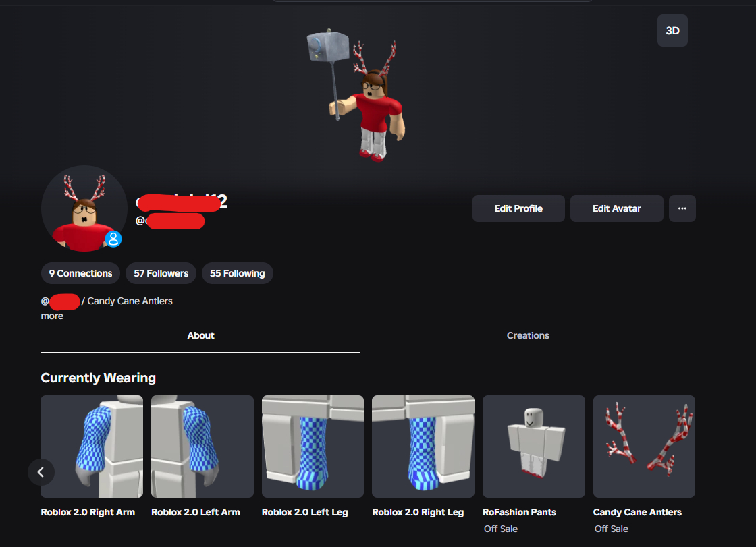Open the circular avatar headshot picture

click(84, 208)
